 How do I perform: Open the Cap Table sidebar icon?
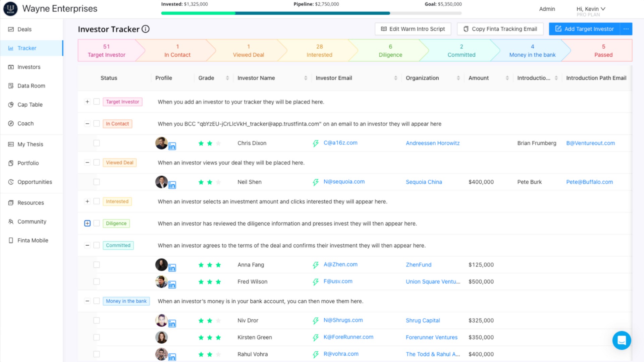point(11,105)
